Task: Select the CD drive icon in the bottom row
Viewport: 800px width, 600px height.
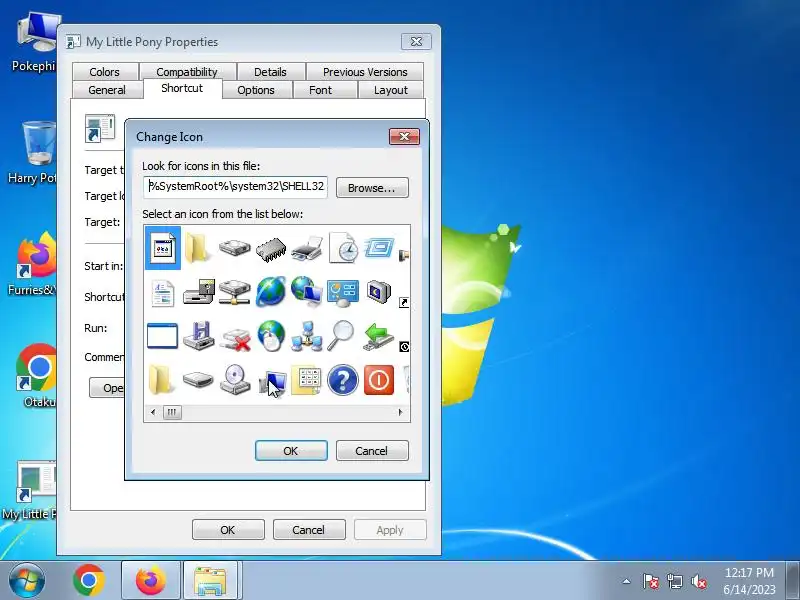Action: (235, 380)
